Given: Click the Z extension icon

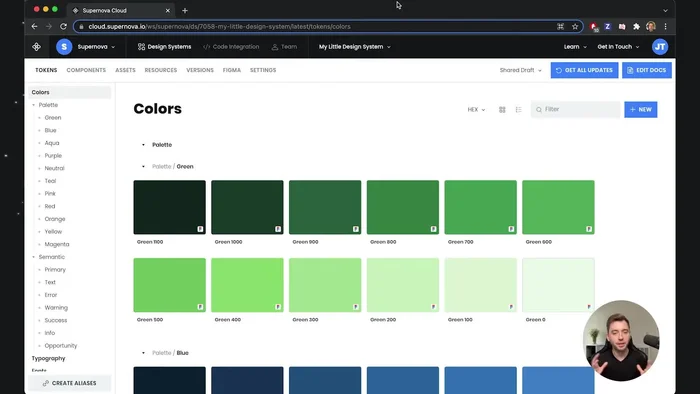Looking at the screenshot, I should pyautogui.click(x=607, y=26).
